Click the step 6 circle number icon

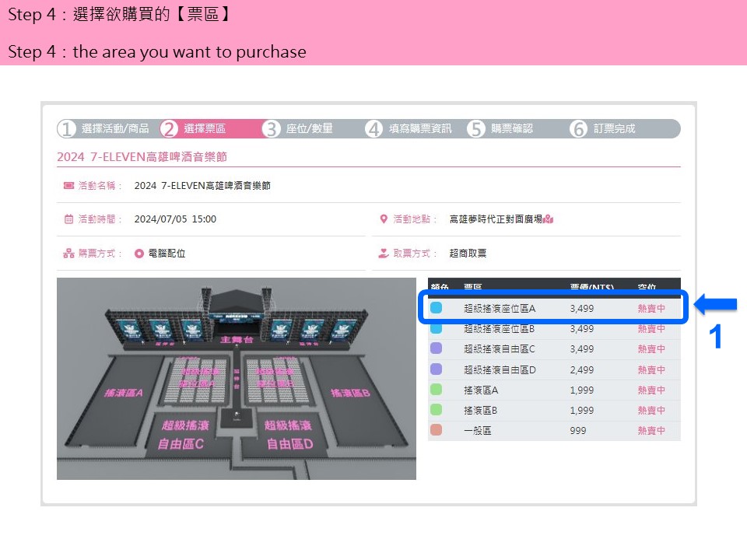[x=578, y=129]
